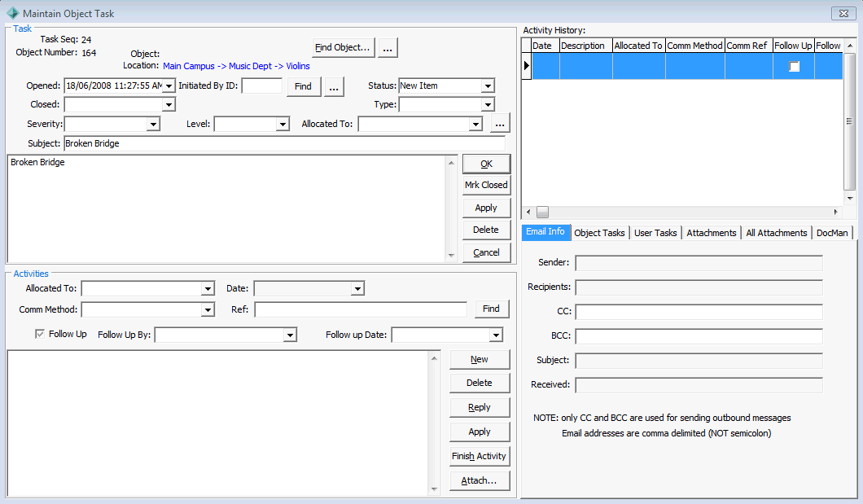This screenshot has height=504, width=863.
Task: Open the Activities Date dropdown
Action: pyautogui.click(x=357, y=289)
